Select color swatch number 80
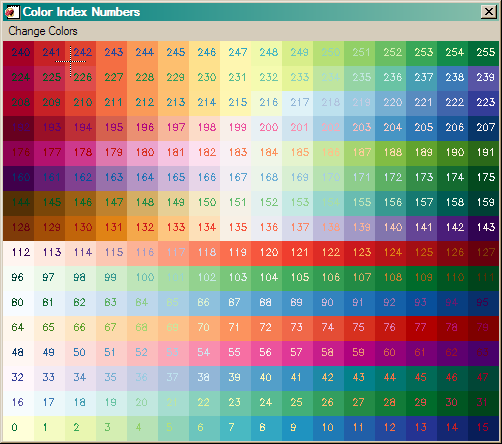The height and width of the screenshot is (444, 502). tap(19, 303)
